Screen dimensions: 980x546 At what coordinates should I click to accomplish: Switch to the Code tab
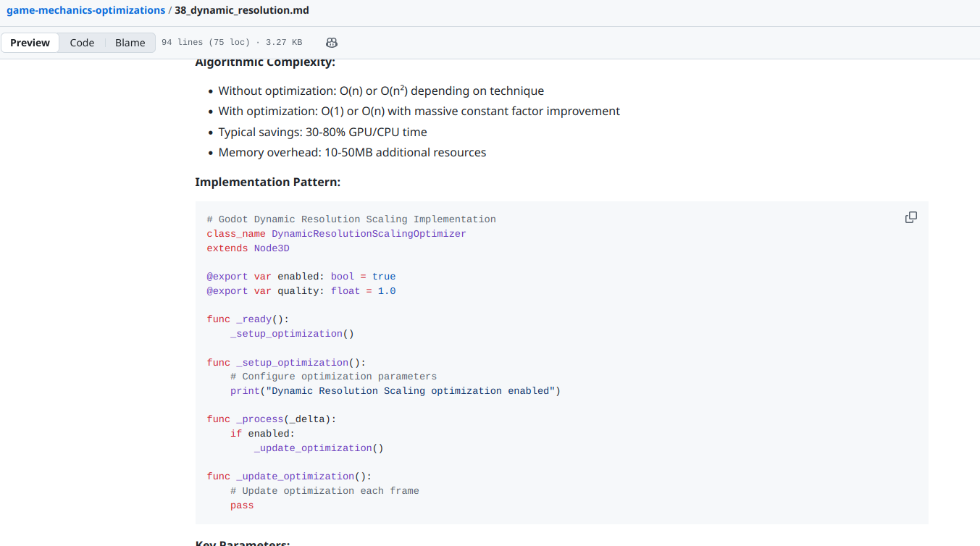click(82, 43)
